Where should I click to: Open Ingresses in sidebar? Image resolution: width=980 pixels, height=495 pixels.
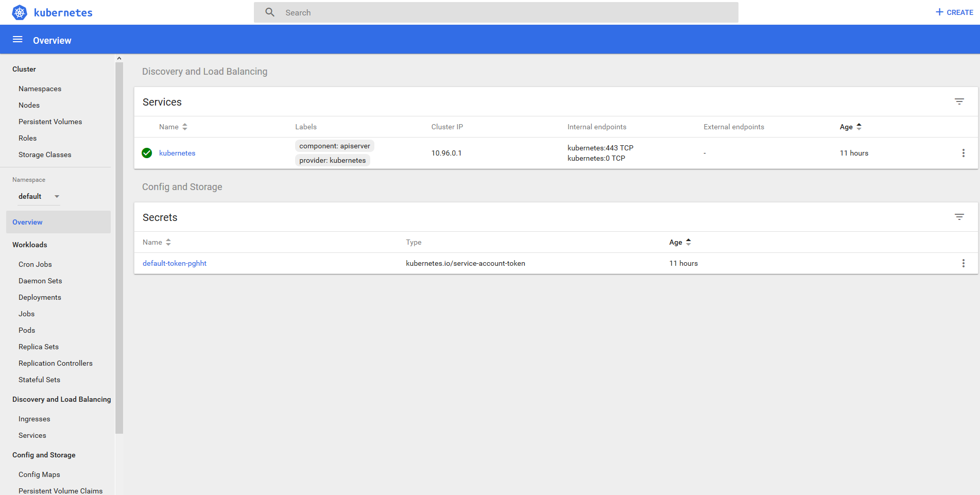click(x=34, y=419)
